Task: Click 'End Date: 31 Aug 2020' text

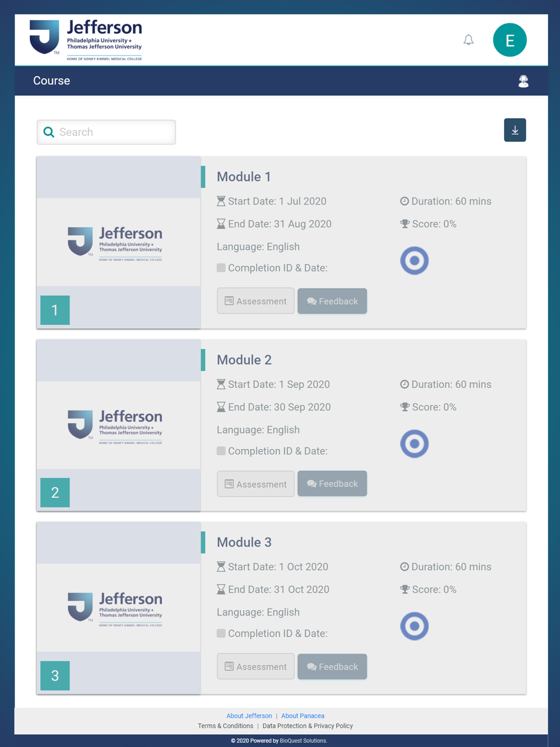Action: [280, 224]
